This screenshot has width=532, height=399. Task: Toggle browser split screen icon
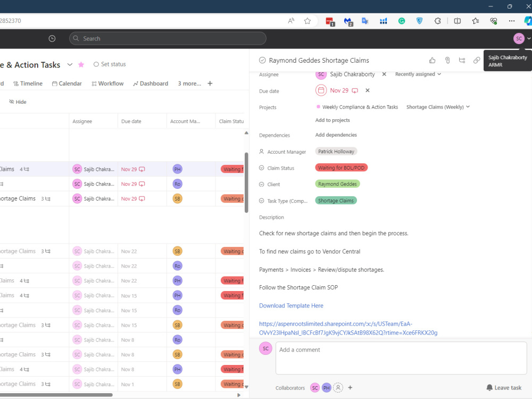coord(458,21)
